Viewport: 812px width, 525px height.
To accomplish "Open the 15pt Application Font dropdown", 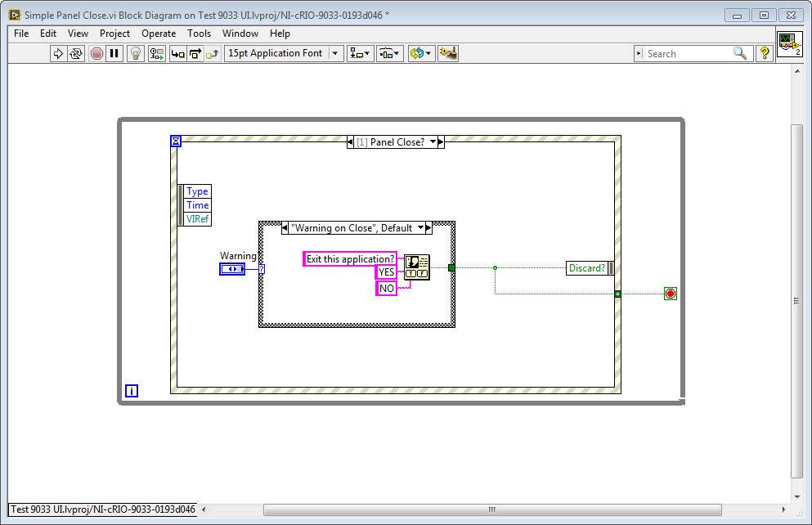I will coord(284,53).
